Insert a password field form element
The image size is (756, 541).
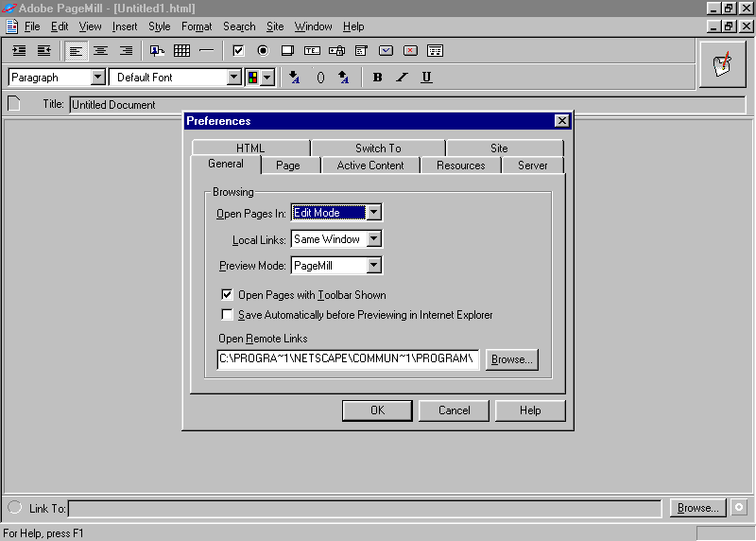(x=337, y=51)
